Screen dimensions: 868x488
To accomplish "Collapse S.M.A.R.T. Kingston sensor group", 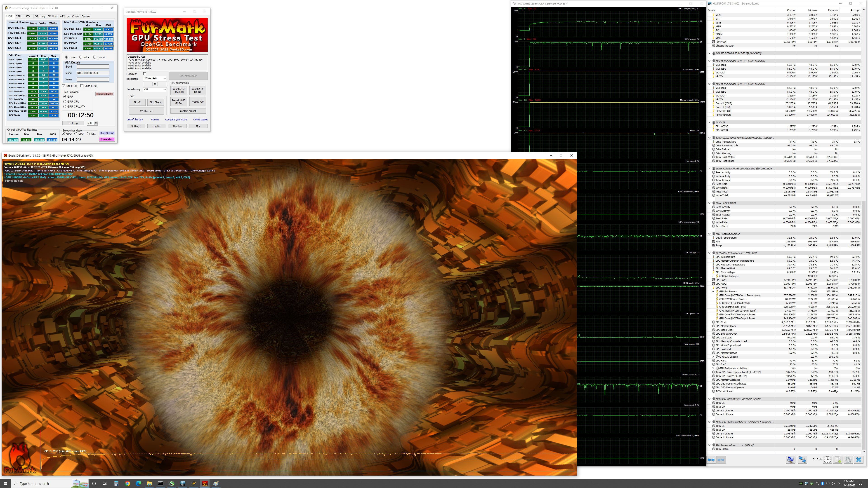I will point(709,138).
